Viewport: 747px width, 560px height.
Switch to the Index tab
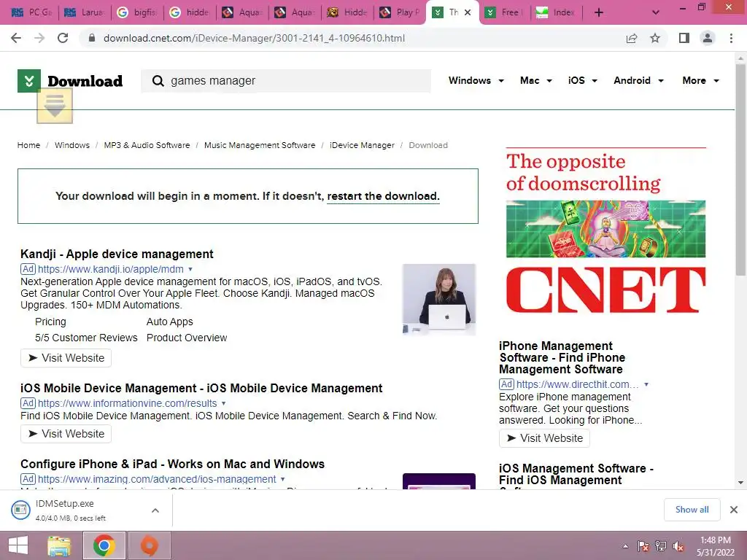point(555,12)
